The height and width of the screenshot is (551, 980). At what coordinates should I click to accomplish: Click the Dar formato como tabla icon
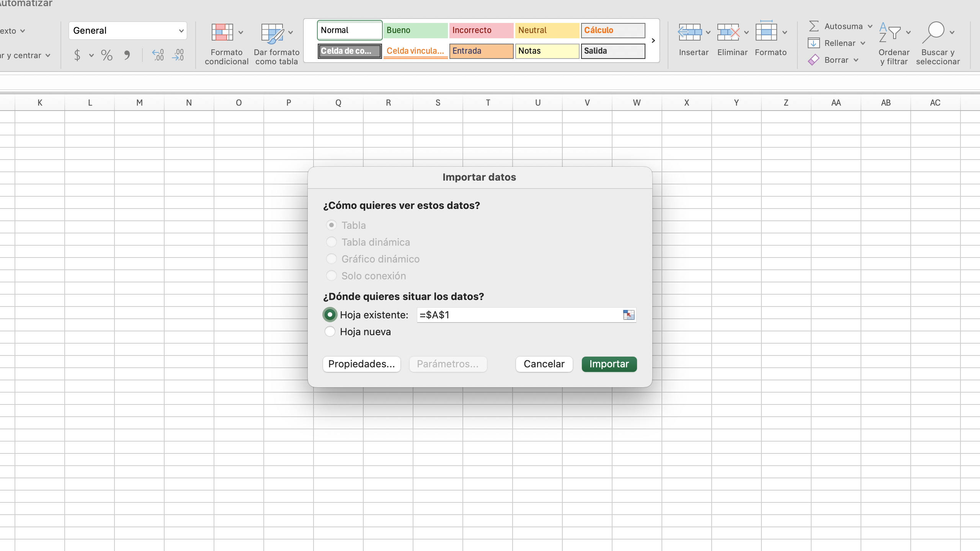click(x=272, y=33)
